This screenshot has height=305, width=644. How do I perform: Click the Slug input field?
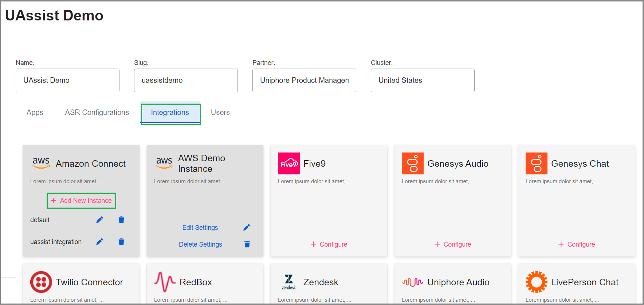[x=186, y=80]
